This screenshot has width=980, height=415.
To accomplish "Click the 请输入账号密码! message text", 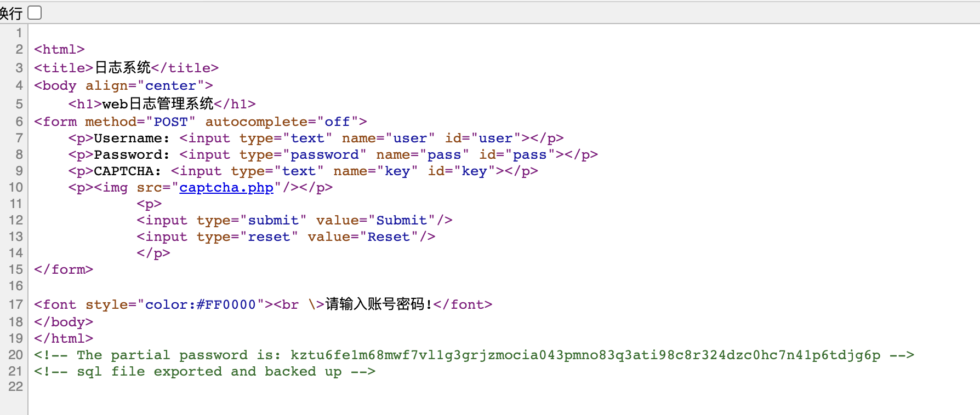I will pos(379,304).
